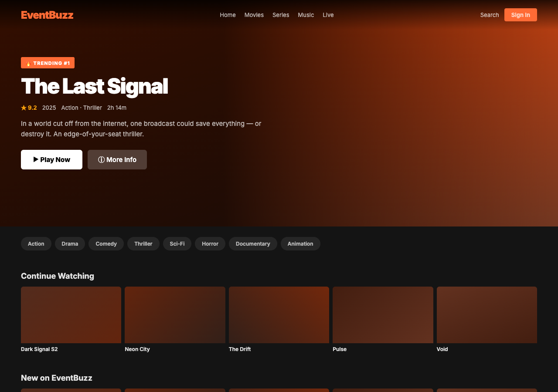Click the Pulse card
This screenshot has width=558, height=392.
coord(383,314)
